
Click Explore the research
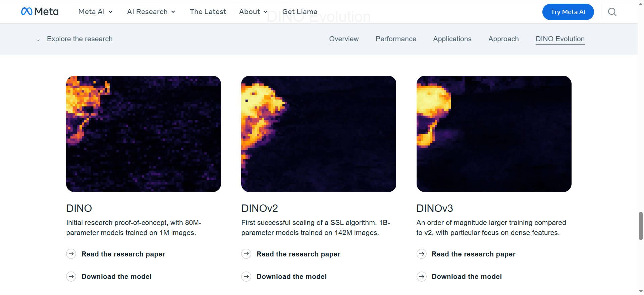(x=80, y=39)
